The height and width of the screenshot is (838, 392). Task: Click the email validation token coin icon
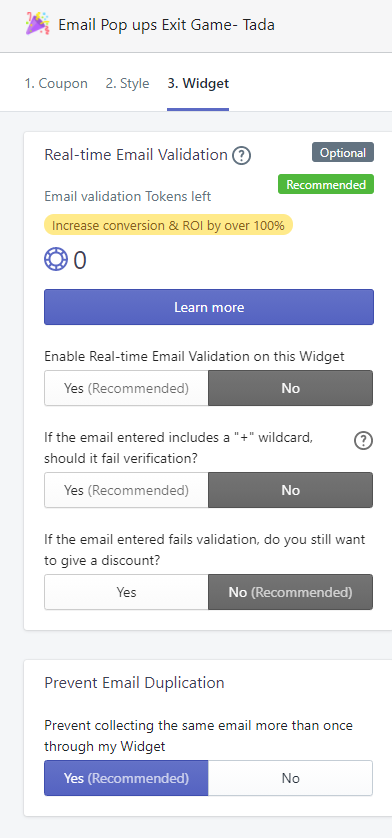click(x=56, y=260)
